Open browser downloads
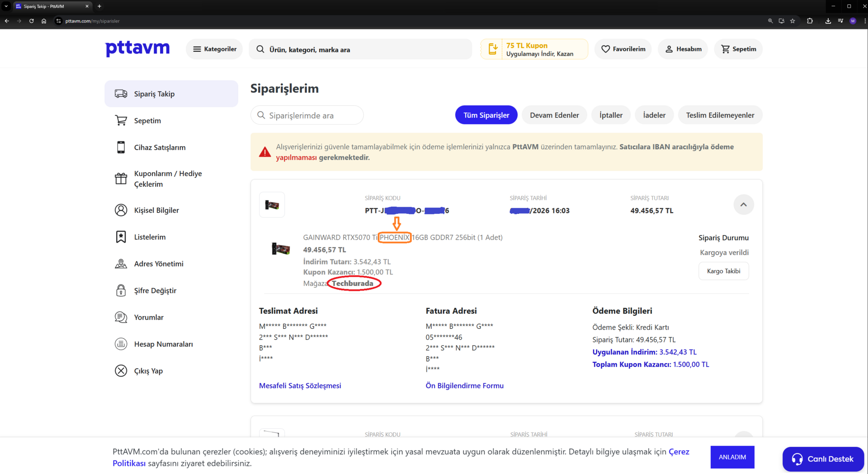 click(x=828, y=21)
